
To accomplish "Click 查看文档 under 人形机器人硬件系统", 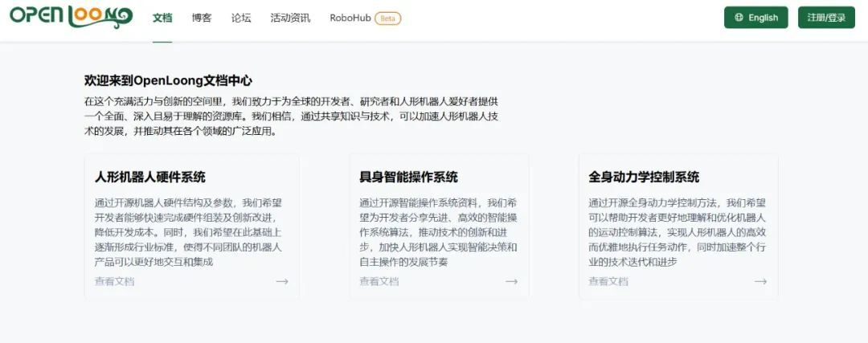I will [x=115, y=281].
